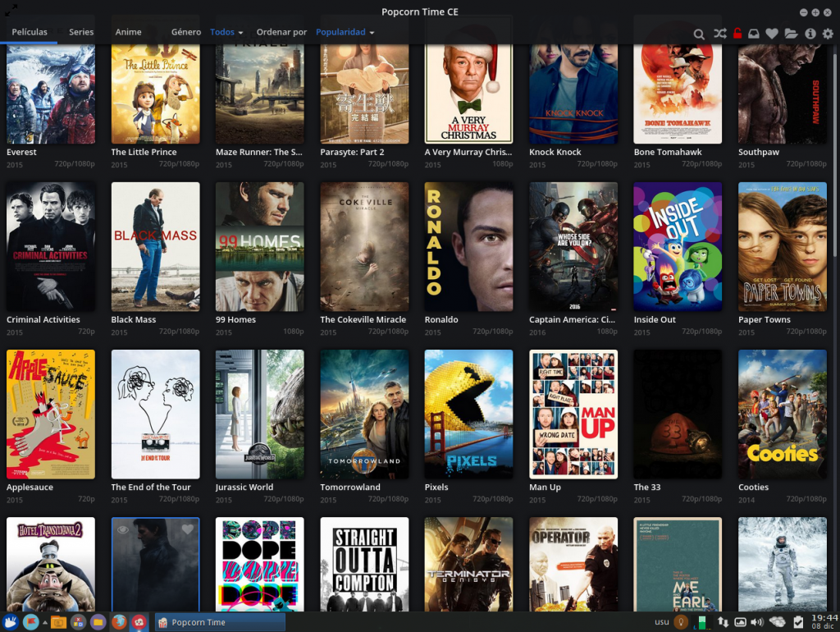
Task: Open The Little Prince poster
Action: coord(155,94)
